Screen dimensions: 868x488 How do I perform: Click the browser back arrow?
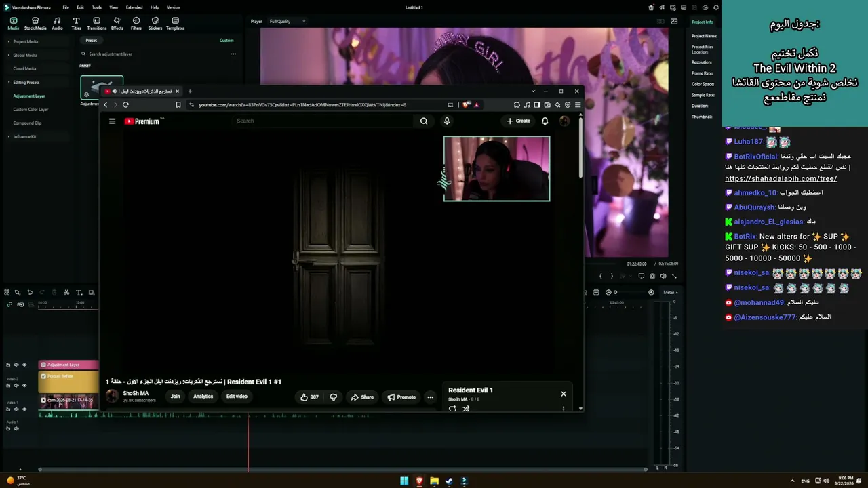(x=106, y=104)
